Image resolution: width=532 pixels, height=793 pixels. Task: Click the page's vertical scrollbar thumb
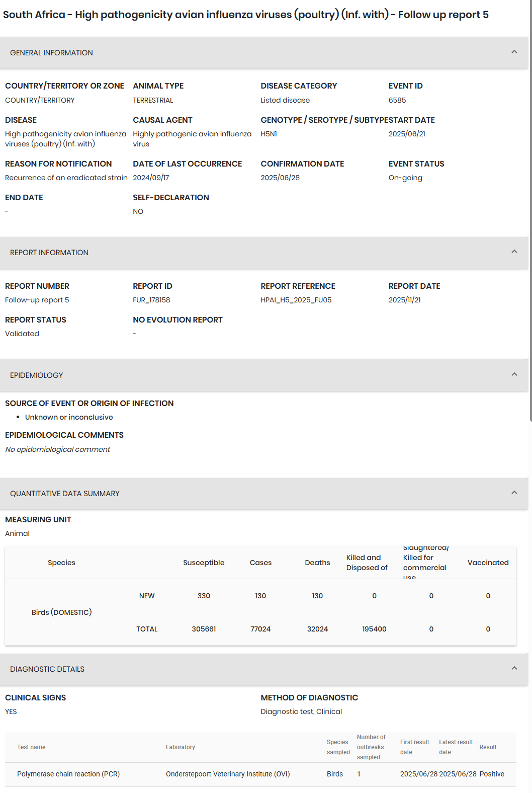click(530, 211)
